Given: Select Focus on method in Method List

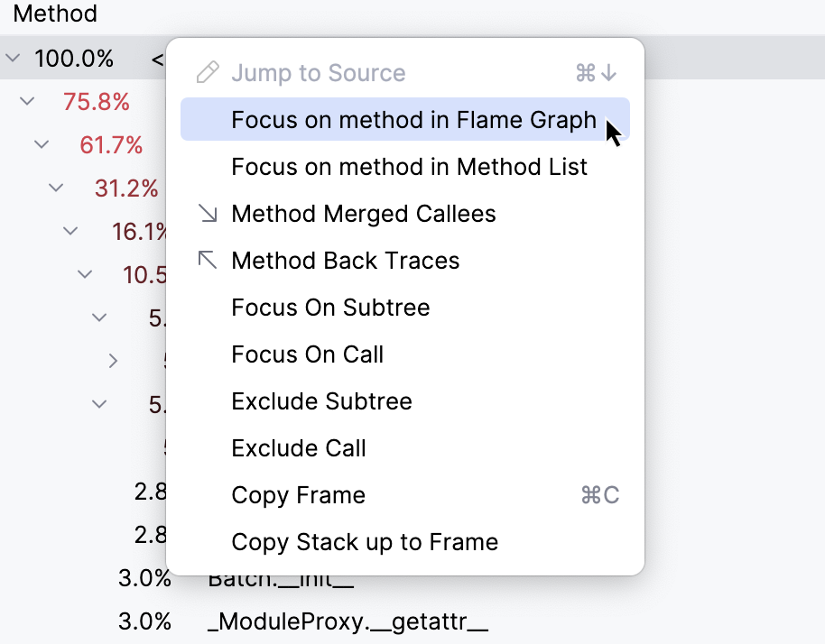Looking at the screenshot, I should coord(409,166).
